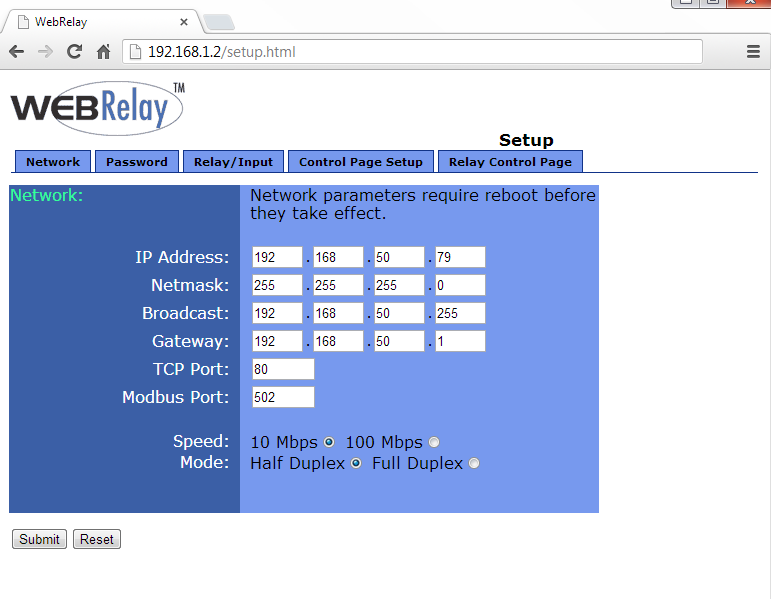771x599 pixels.
Task: Submit the network settings
Action: pos(39,539)
